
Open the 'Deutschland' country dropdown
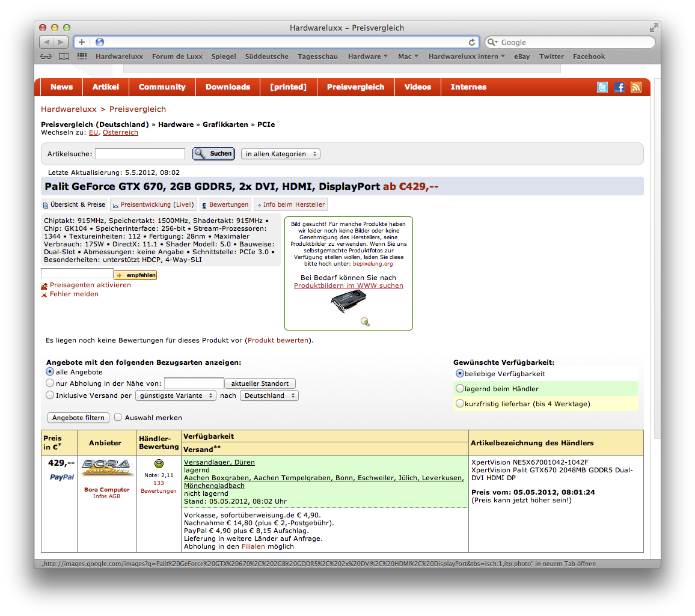click(x=269, y=395)
